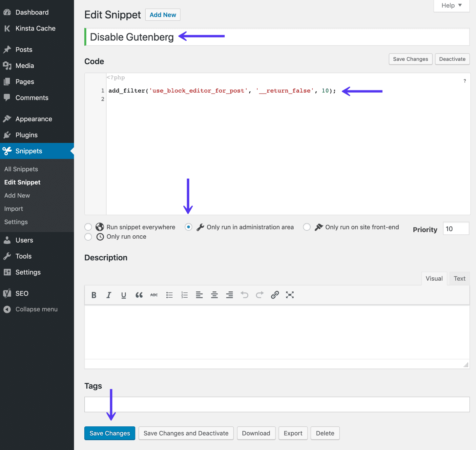
Task: Apply italic formatting to description text
Action: 109,295
